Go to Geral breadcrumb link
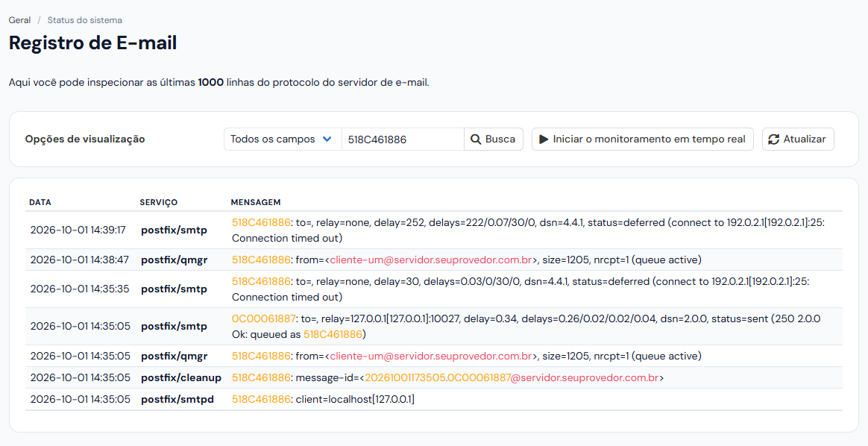 19,20
